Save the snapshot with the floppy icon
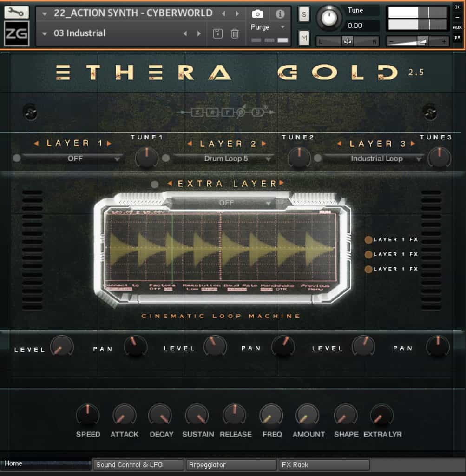Image resolution: width=466 pixels, height=476 pixels. [x=217, y=33]
